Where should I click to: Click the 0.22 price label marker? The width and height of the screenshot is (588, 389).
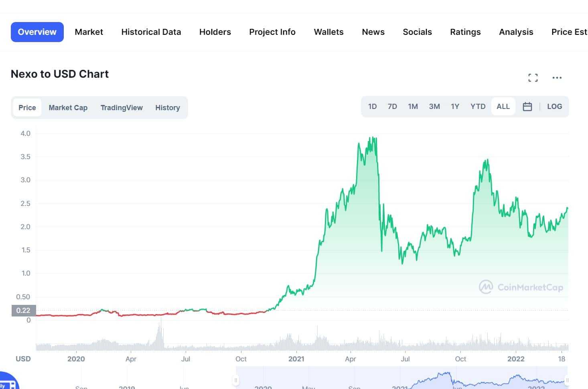pos(23,310)
